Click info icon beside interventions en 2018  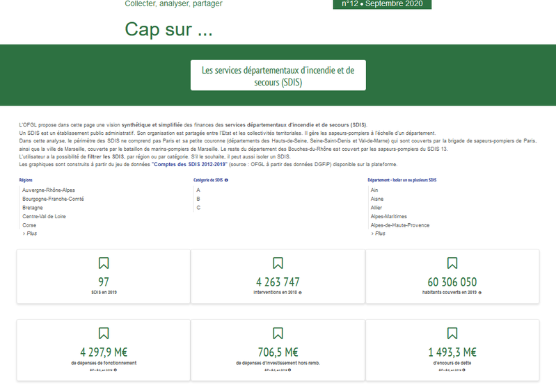(301, 293)
